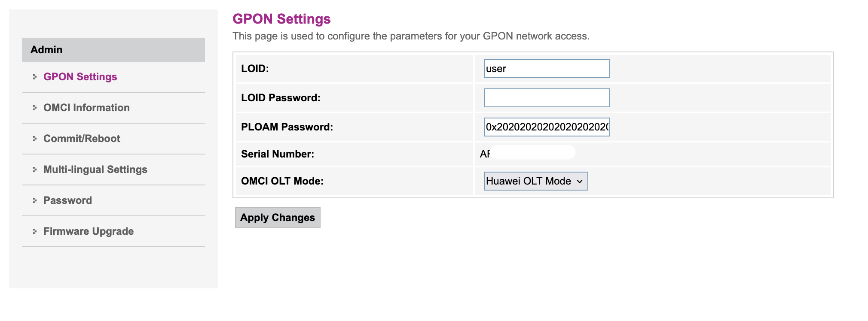The width and height of the screenshot is (868, 321).
Task: Click into the PLOAM Password field
Action: coord(547,127)
